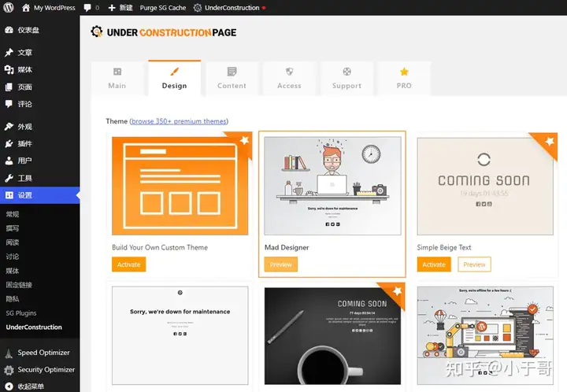Preview the Simple Beige Text theme
This screenshot has width=567, height=392.
click(x=474, y=264)
